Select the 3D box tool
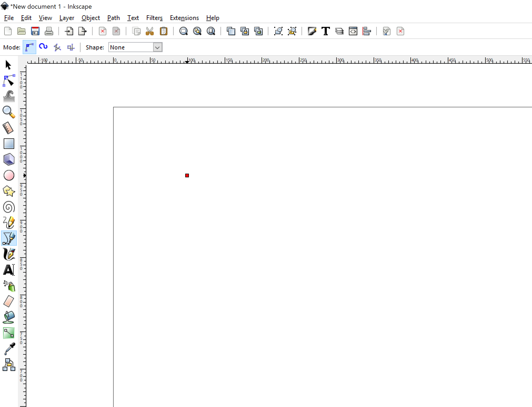Viewport: 532px width, 407px height. tap(9, 159)
